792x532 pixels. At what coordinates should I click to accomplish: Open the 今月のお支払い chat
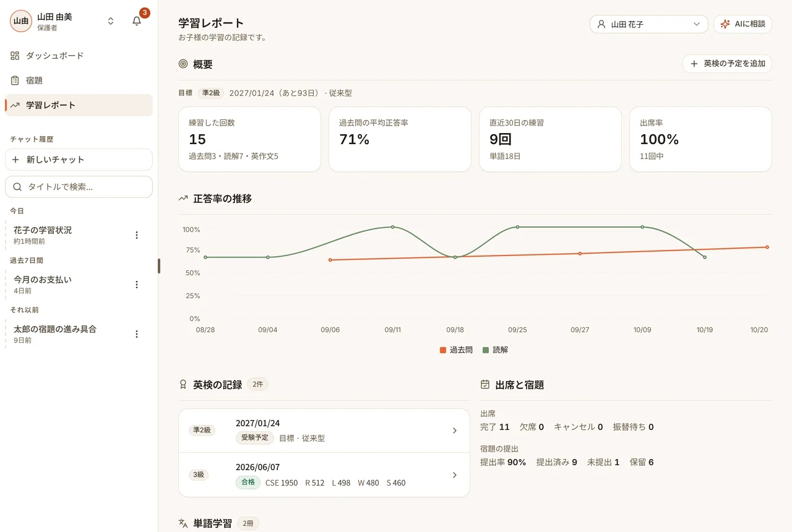click(68, 285)
